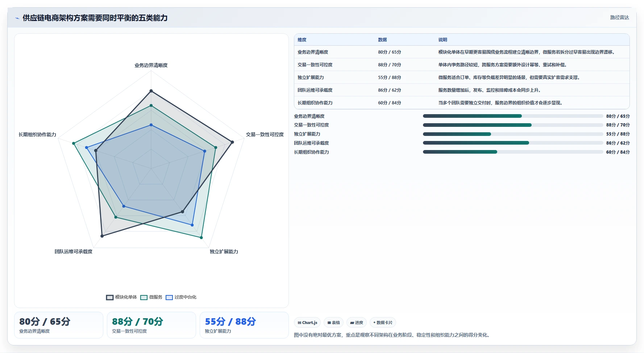Click the 86分 / 62分 progress bar for 团队运维可承载度
This screenshot has height=353, width=644.
click(513, 143)
